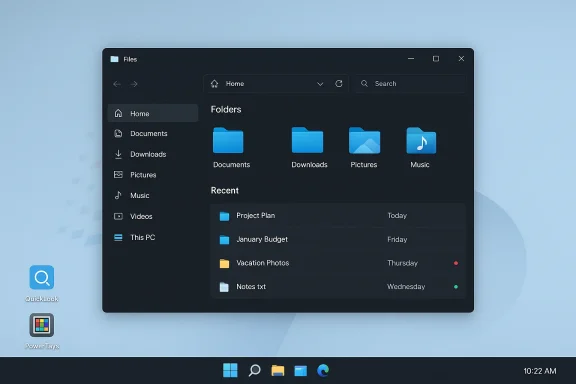Viewport: 576px width, 384px height.
Task: Select This PC in the sidebar
Action: coord(153,237)
